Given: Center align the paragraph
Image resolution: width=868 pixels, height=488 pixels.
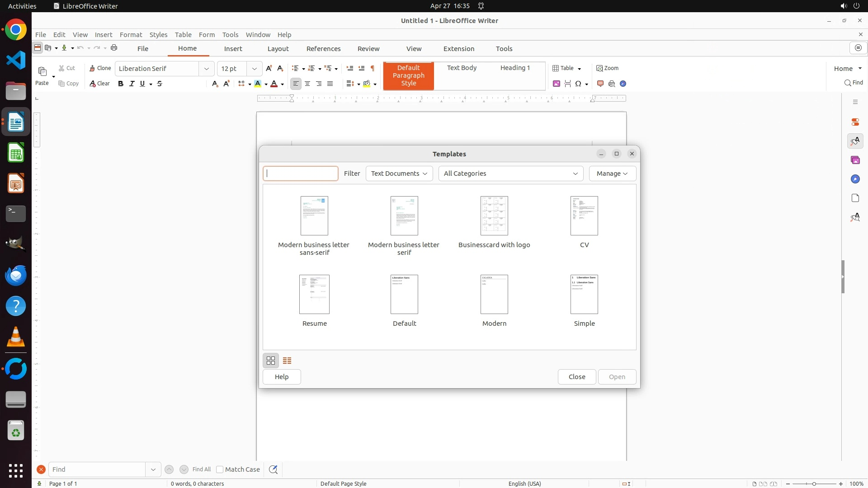Looking at the screenshot, I should (307, 84).
